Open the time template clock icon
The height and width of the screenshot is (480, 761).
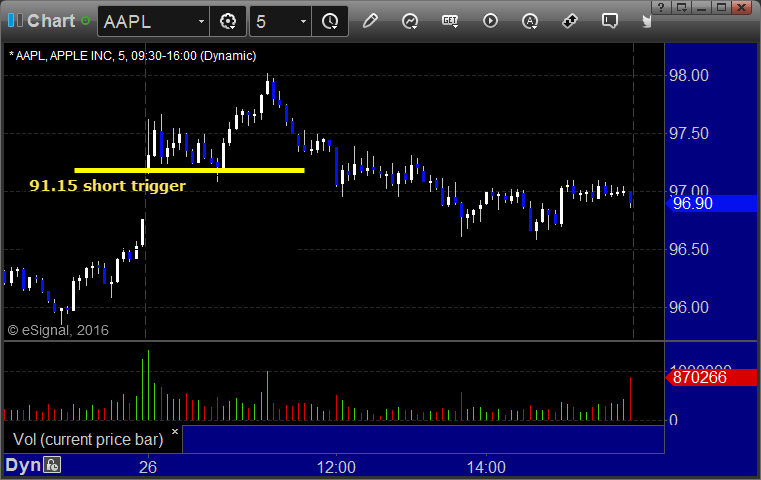tap(330, 21)
